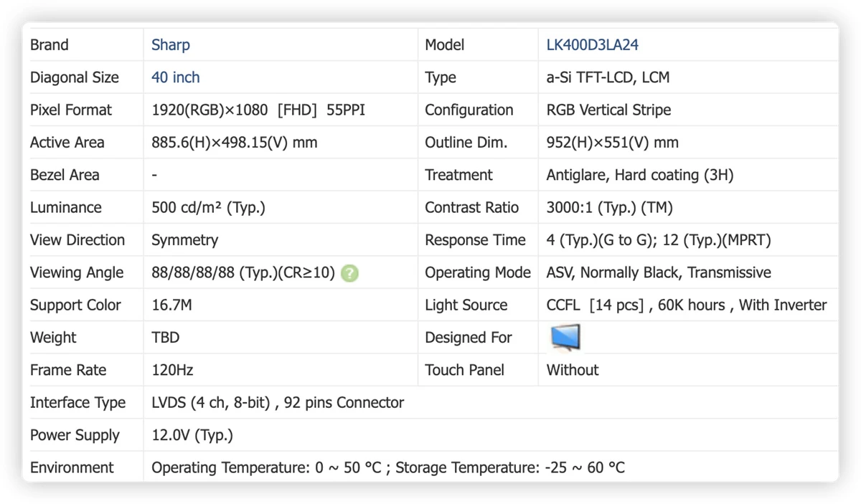The image size is (861, 504).
Task: Click the Luminance 500 cd/m² value
Action: pos(208,208)
